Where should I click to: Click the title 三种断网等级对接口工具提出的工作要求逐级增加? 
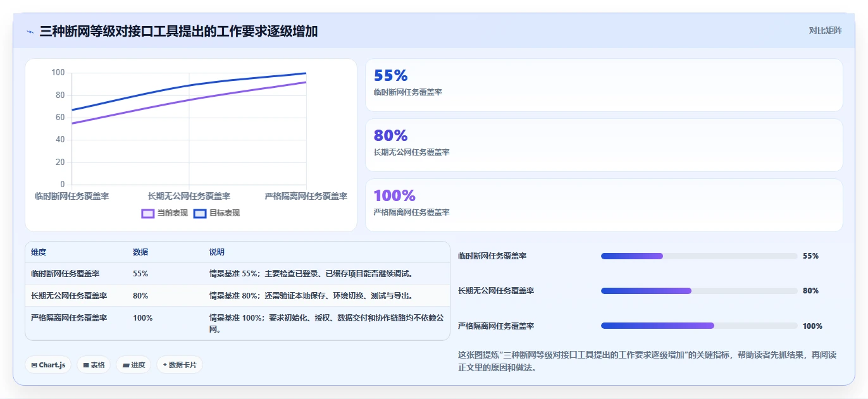(178, 31)
